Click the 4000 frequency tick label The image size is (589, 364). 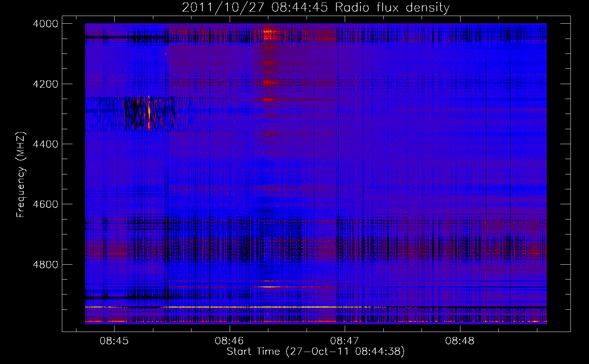[x=46, y=24]
